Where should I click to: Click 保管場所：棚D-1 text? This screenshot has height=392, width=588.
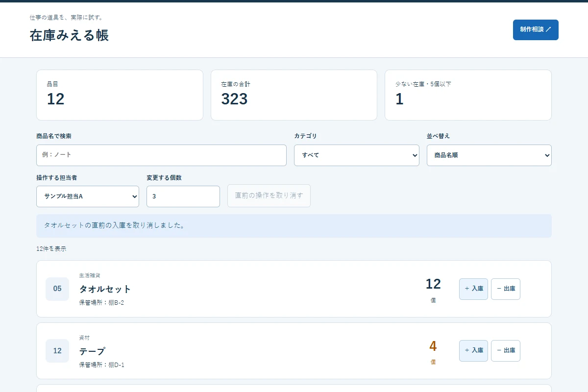(x=101, y=365)
